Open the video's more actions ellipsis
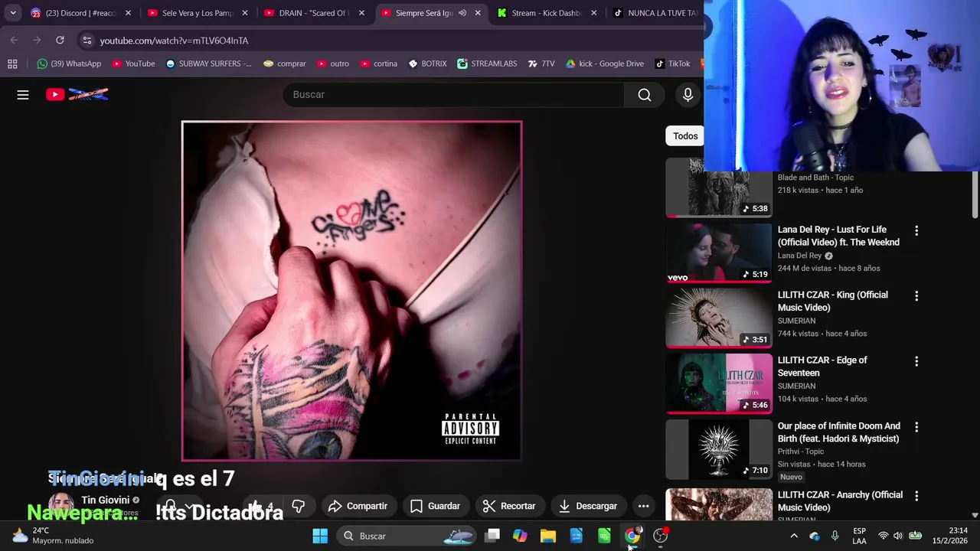This screenshot has height=551, width=980. 643,506
